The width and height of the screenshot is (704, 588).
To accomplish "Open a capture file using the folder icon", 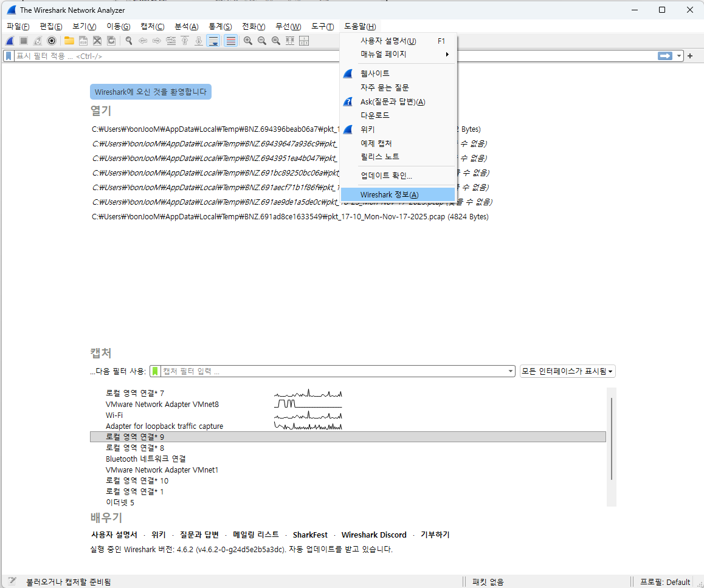I will point(69,41).
